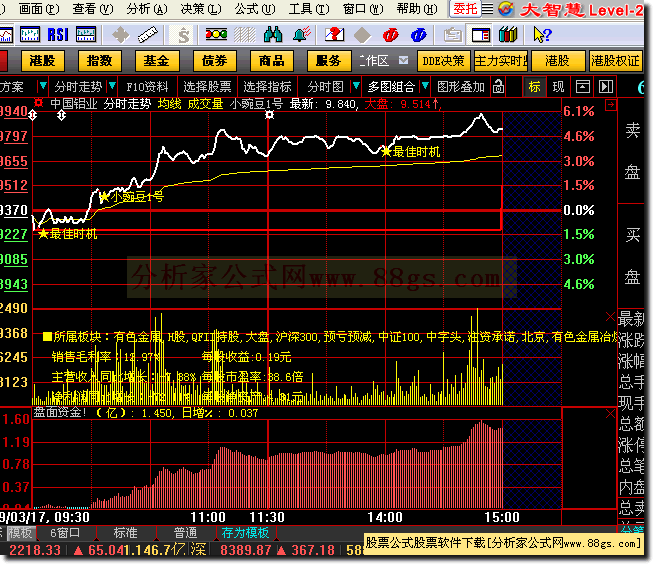This screenshot has width=656, height=566.
Task: Click the 存为模板 bottom tab
Action: pos(245,533)
